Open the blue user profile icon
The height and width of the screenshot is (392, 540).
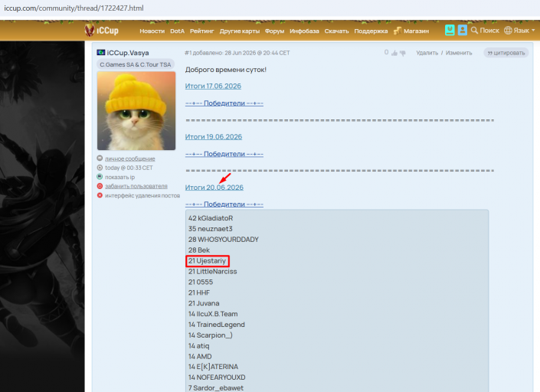[463, 30]
